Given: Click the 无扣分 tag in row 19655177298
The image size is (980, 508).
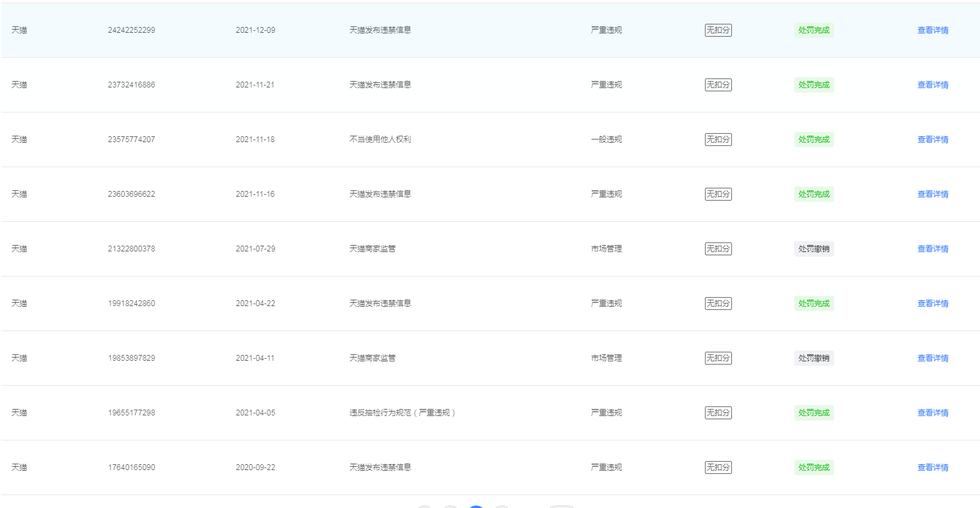Looking at the screenshot, I should 718,413.
